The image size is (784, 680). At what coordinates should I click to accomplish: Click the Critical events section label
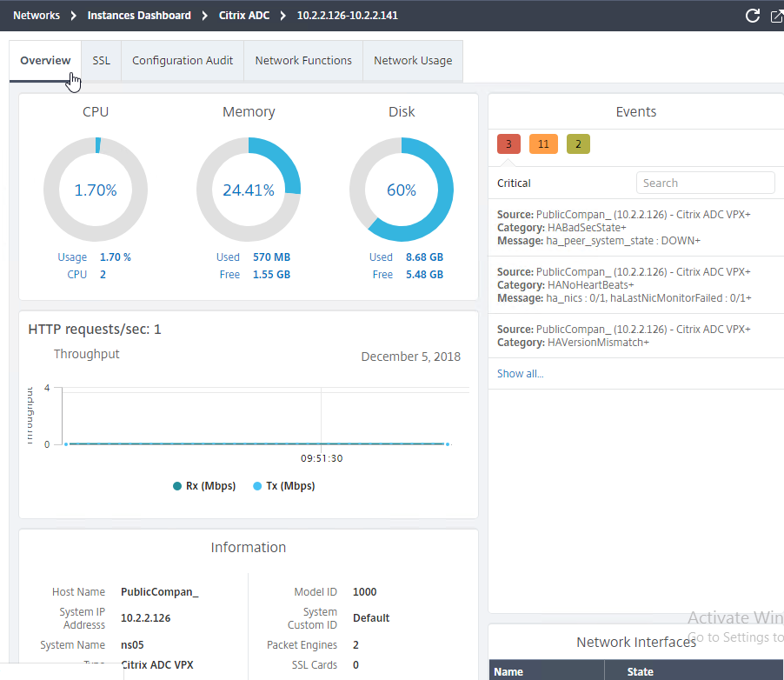click(x=514, y=183)
